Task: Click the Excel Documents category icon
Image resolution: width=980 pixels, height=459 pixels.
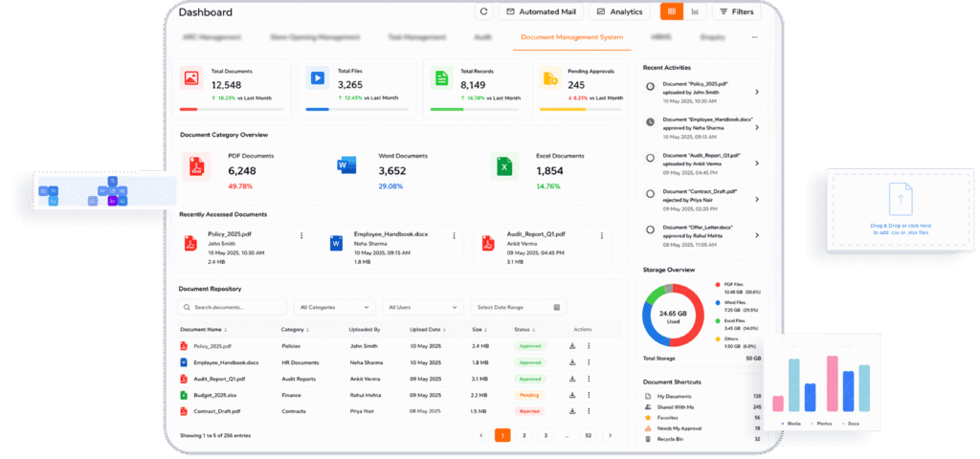Action: pyautogui.click(x=504, y=166)
